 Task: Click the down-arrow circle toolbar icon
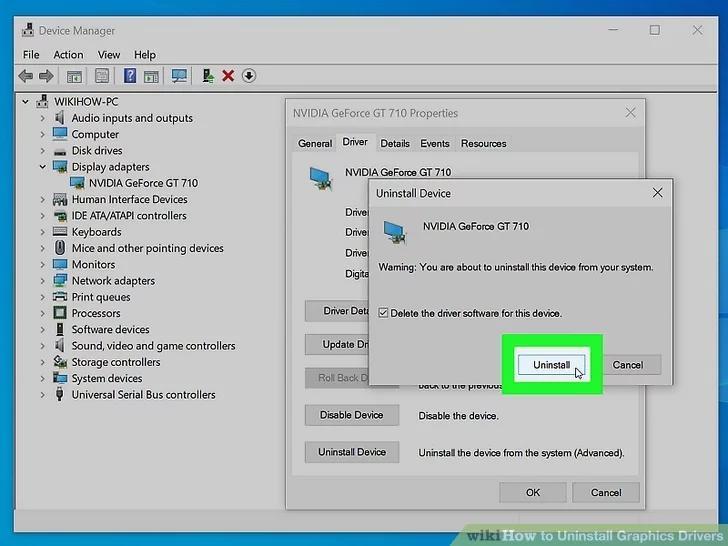click(x=249, y=76)
